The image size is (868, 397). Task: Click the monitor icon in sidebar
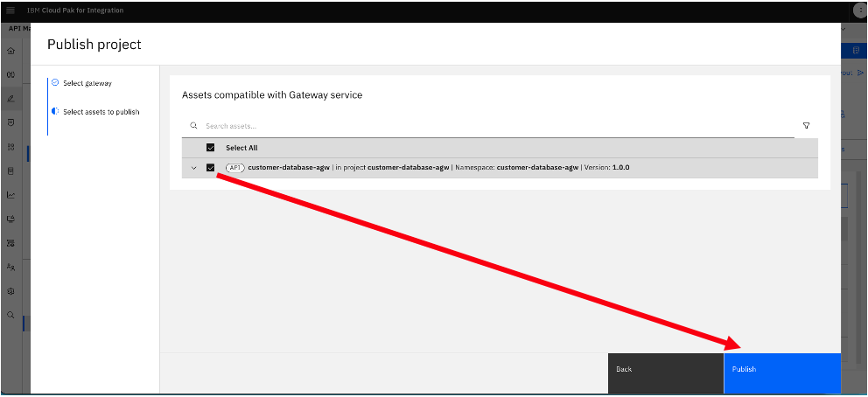pyautogui.click(x=10, y=219)
